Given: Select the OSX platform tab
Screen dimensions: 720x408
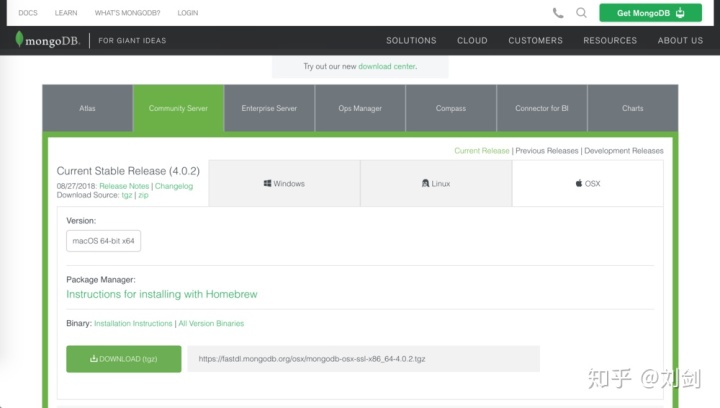Looking at the screenshot, I should click(588, 183).
